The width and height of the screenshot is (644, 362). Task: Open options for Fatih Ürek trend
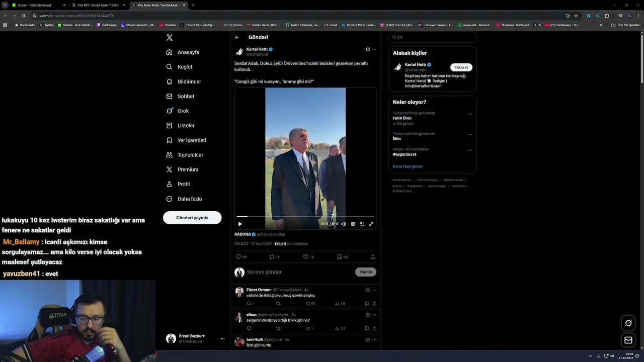click(x=470, y=114)
